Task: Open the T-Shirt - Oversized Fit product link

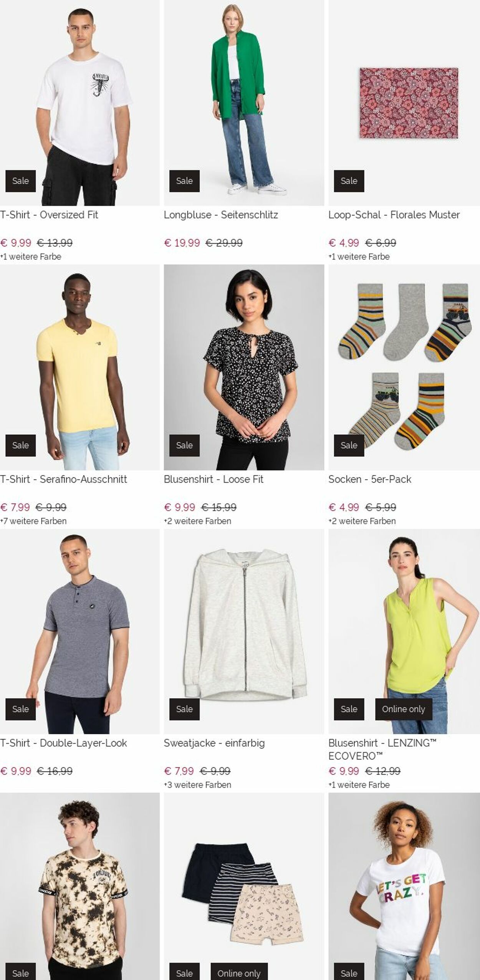Action: tap(49, 215)
